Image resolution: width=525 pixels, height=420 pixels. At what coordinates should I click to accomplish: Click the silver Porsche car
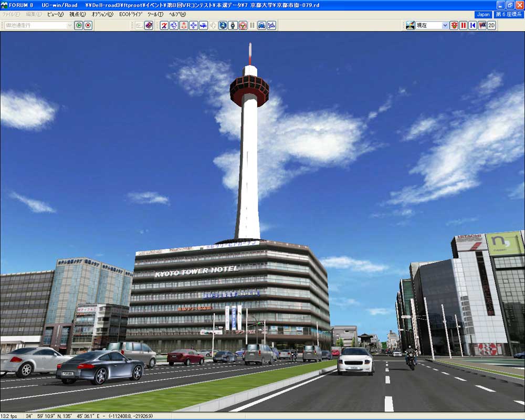[x=100, y=367]
